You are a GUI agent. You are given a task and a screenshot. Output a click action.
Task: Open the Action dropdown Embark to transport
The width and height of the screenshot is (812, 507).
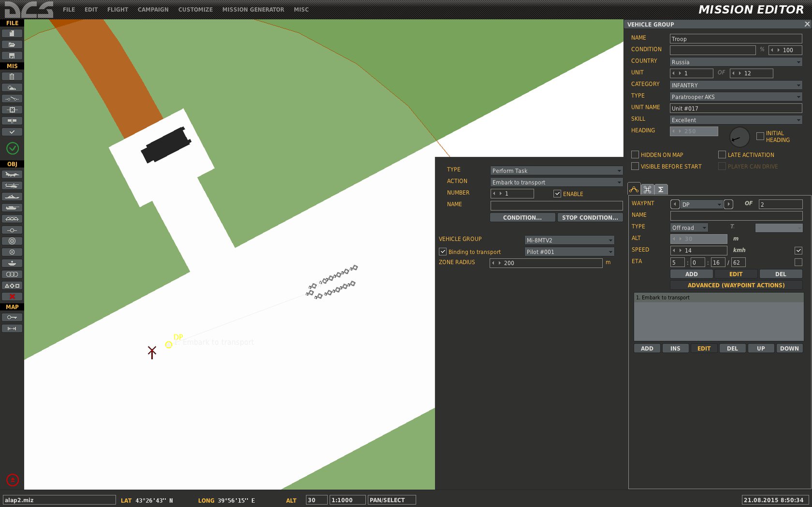[556, 182]
